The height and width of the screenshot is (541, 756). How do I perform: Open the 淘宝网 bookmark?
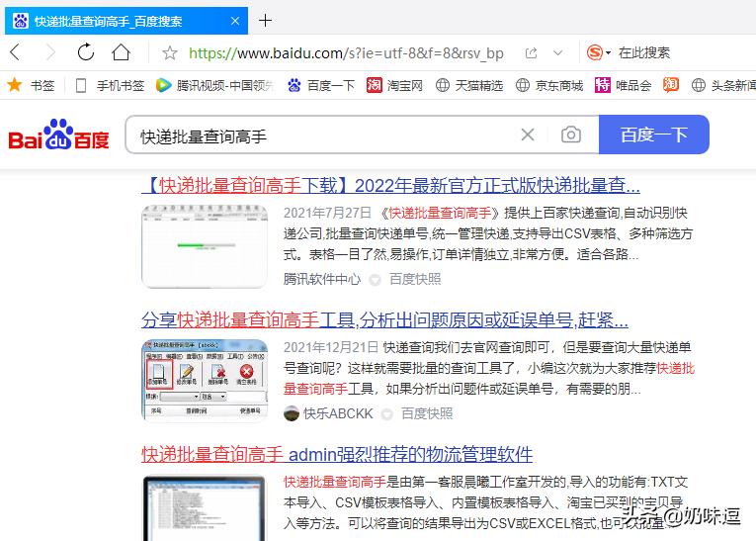coord(394,85)
